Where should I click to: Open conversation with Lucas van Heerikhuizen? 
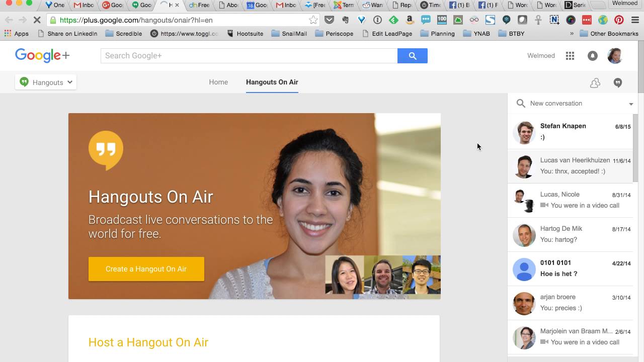point(570,166)
